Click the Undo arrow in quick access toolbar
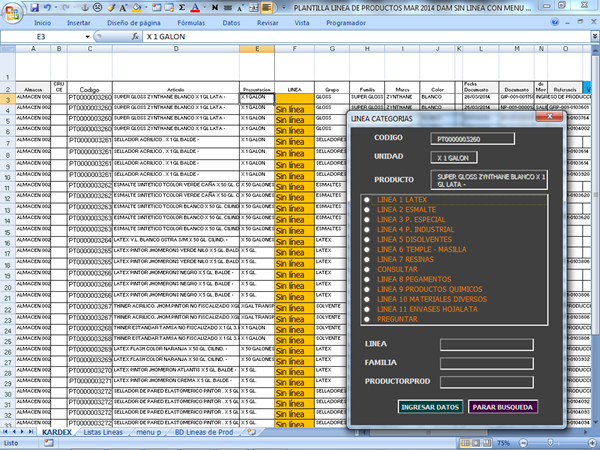 pos(47,5)
